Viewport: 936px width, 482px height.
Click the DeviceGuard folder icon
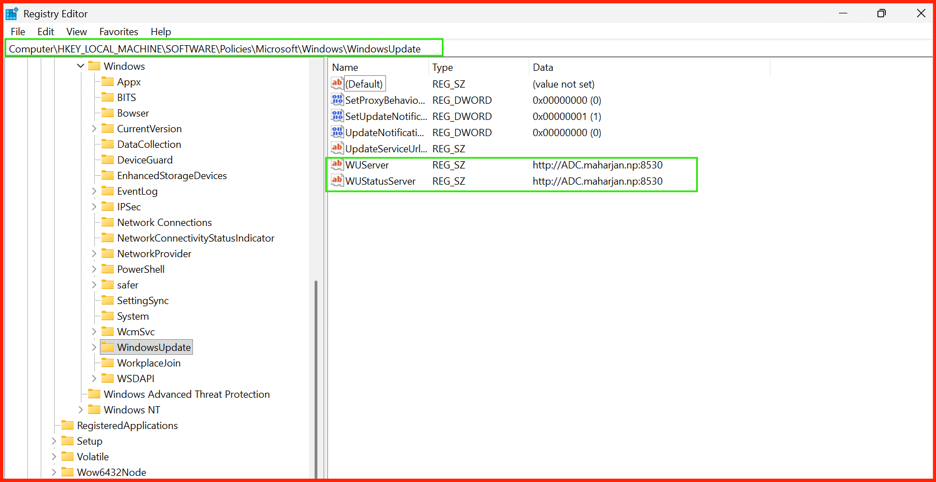107,159
